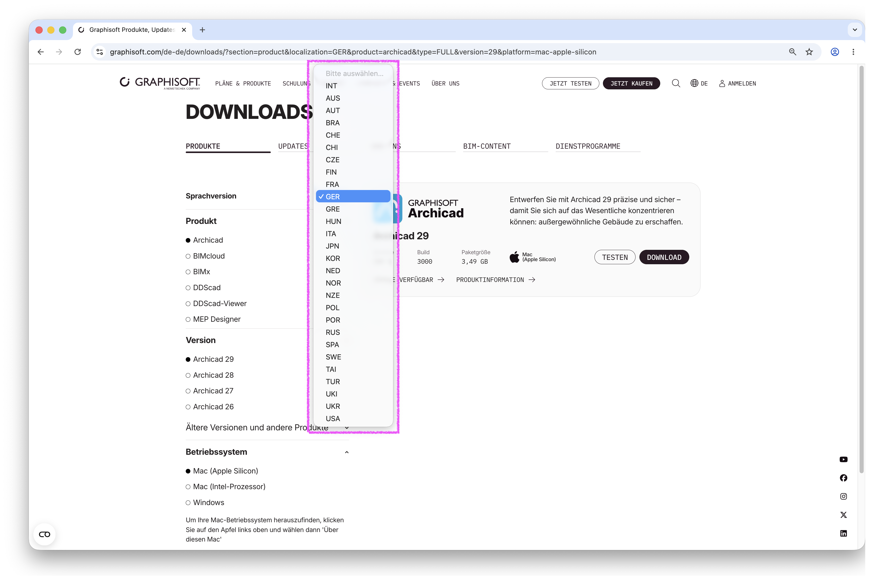This screenshot has height=588, width=894.
Task: Open the DE globe language selector
Action: (699, 83)
